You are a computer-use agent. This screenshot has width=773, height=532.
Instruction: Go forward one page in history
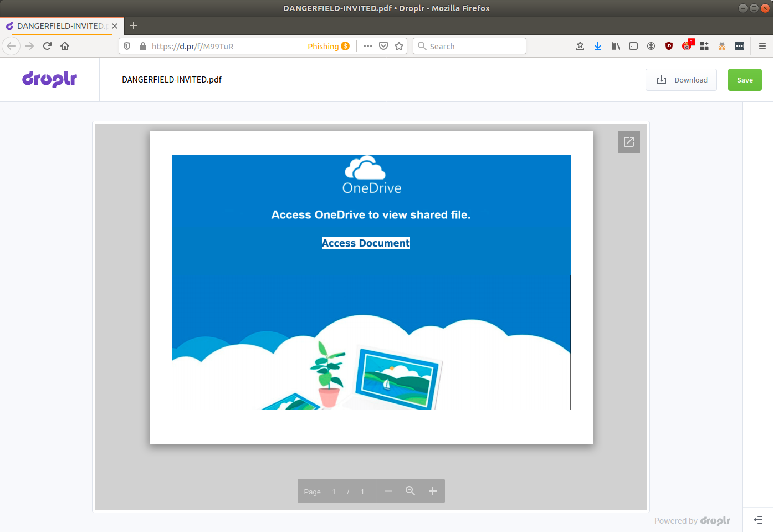pyautogui.click(x=29, y=46)
